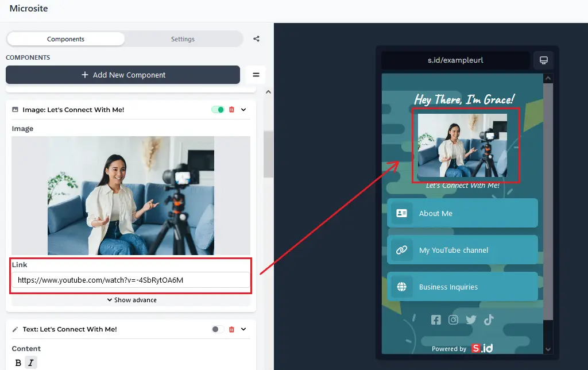Click About Me button in preview
Image resolution: width=588 pixels, height=370 pixels.
coord(462,213)
